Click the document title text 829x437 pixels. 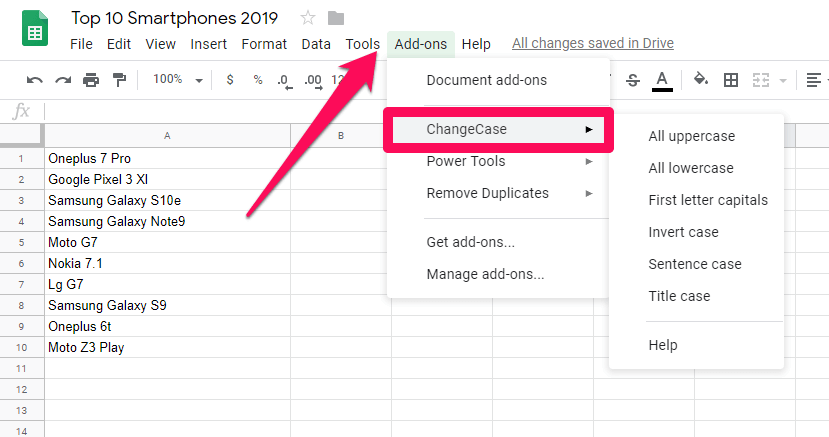pos(174,18)
